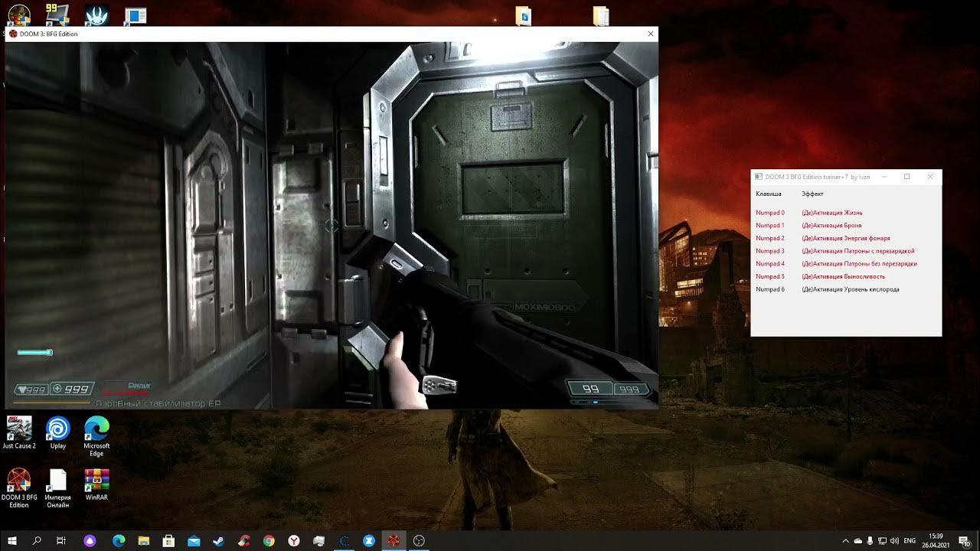Click Аэробный стабилизатор pickup text
Image resolution: width=980 pixels, height=551 pixels.
tap(158, 403)
